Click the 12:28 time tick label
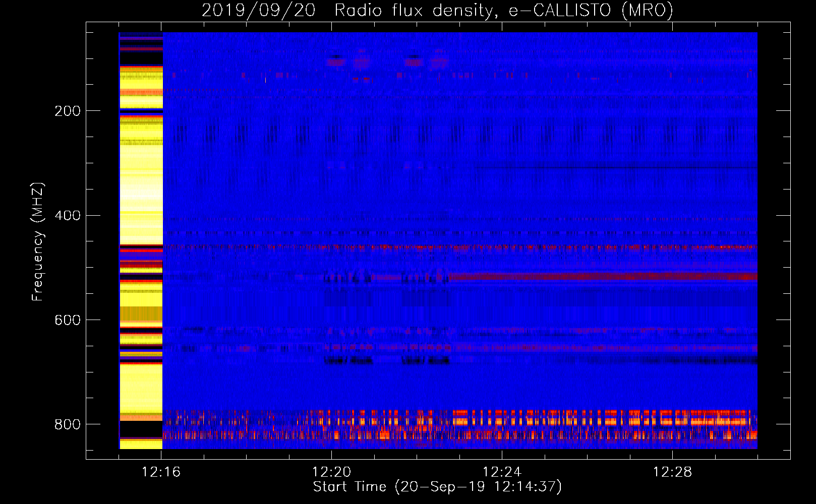 672,472
